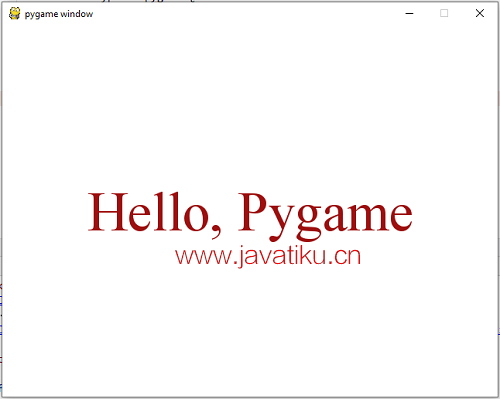Image resolution: width=500 pixels, height=399 pixels.
Task: Click blank white canvas below the URL
Action: (x=250, y=330)
